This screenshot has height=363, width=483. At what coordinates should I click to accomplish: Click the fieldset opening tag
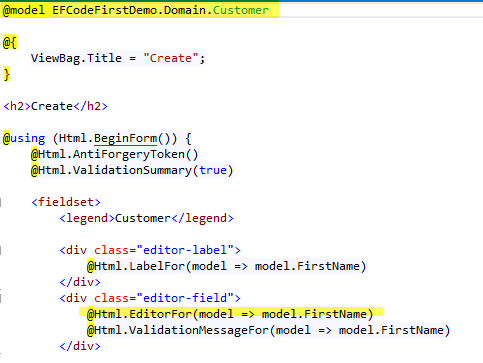(x=66, y=202)
